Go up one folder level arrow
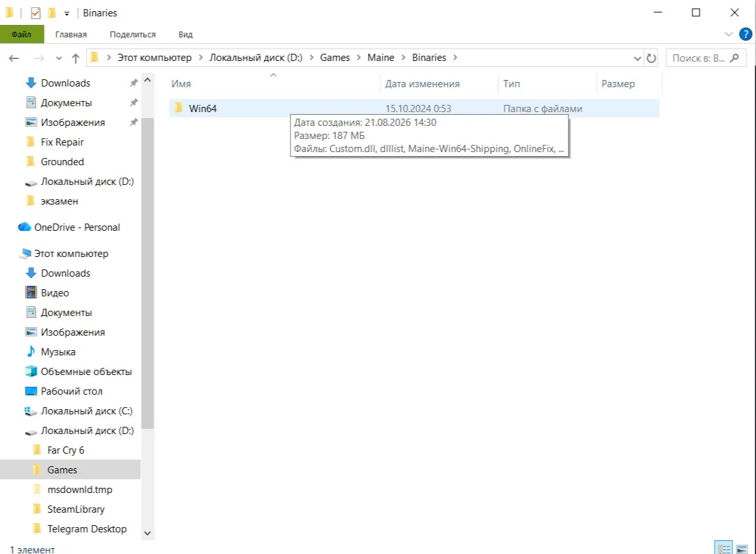 coord(75,58)
